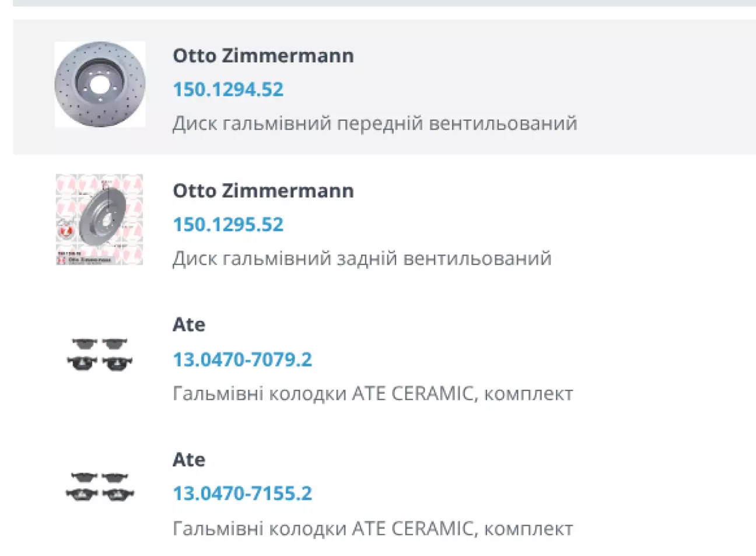Select the highlighted 150.1294.52 product row

coord(384,87)
